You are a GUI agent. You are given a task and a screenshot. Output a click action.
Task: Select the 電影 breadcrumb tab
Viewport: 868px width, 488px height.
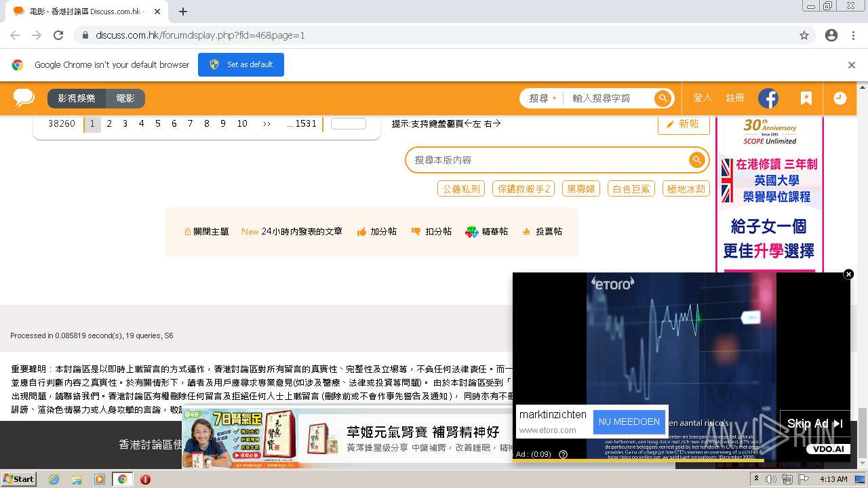(x=125, y=98)
